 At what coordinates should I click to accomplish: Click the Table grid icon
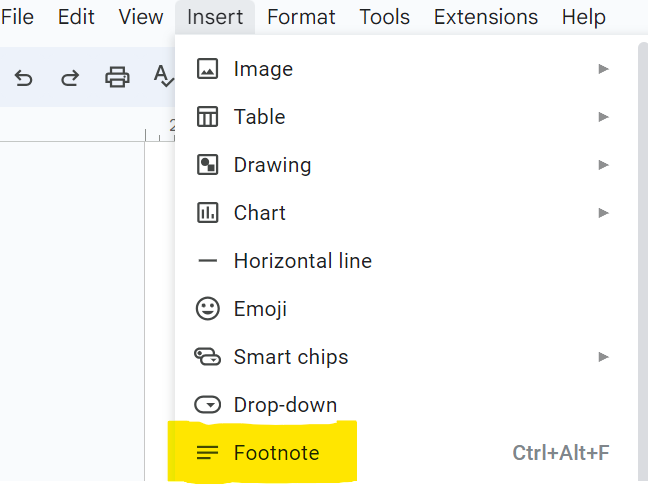click(207, 116)
